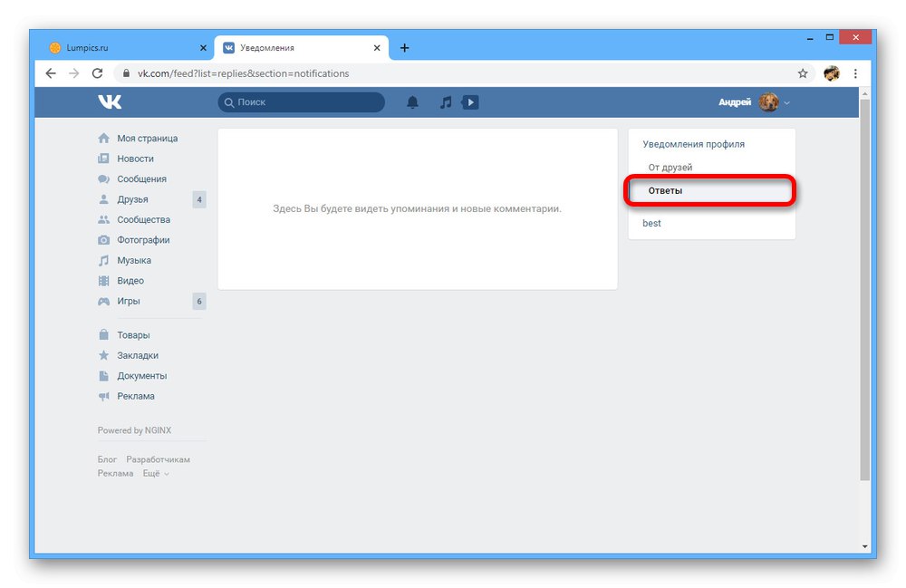Open Сообщения in the left sidebar

[x=141, y=179]
